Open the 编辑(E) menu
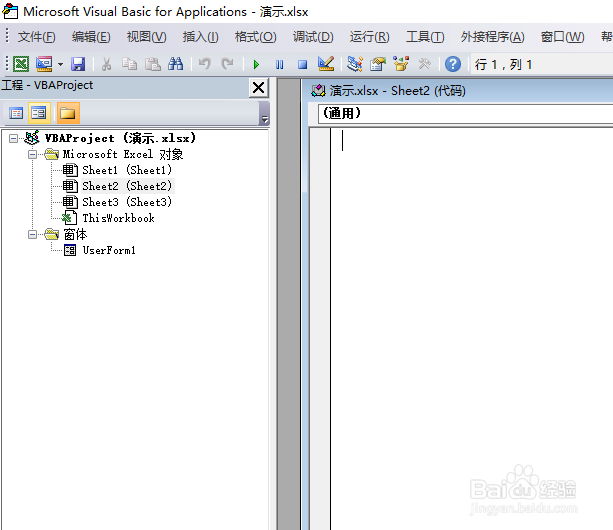613x530 pixels. (91, 37)
